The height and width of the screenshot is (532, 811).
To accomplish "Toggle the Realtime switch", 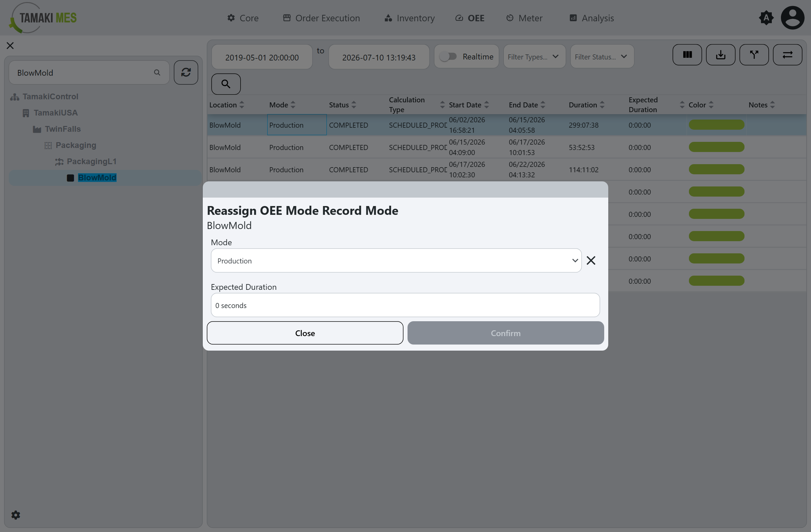I will (448, 56).
